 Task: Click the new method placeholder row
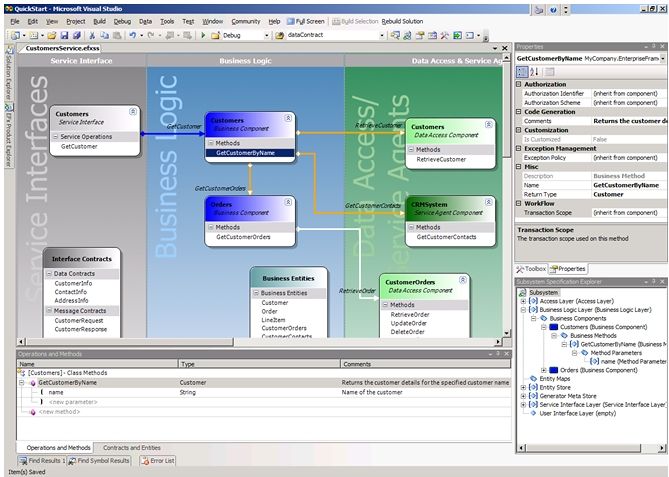(59, 412)
